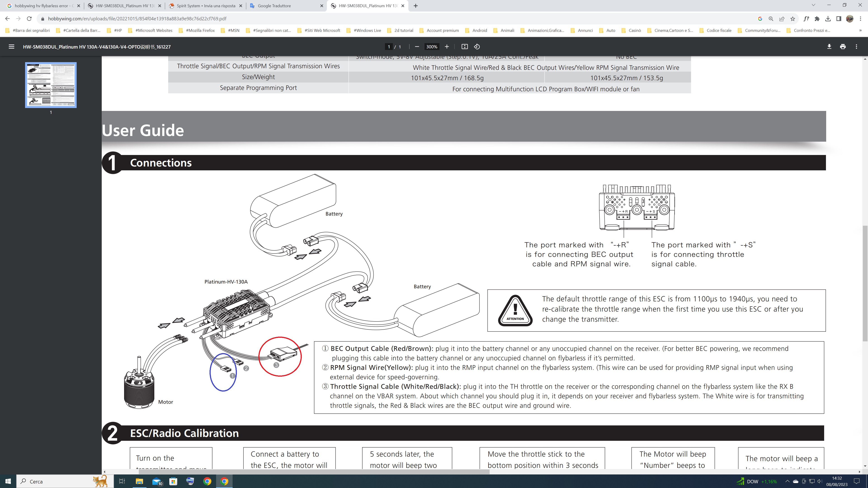Toggle the PDF sidebar hamburger menu
868x488 pixels.
click(12, 47)
